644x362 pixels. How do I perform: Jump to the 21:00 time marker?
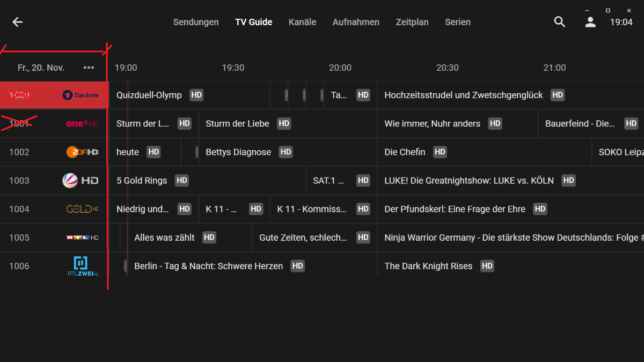[554, 68]
